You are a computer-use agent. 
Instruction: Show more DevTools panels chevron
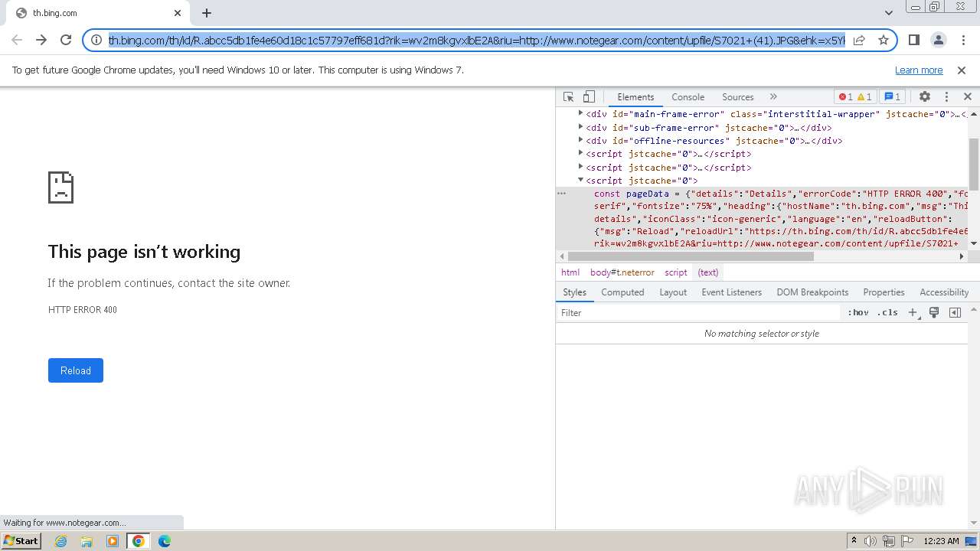tap(773, 97)
